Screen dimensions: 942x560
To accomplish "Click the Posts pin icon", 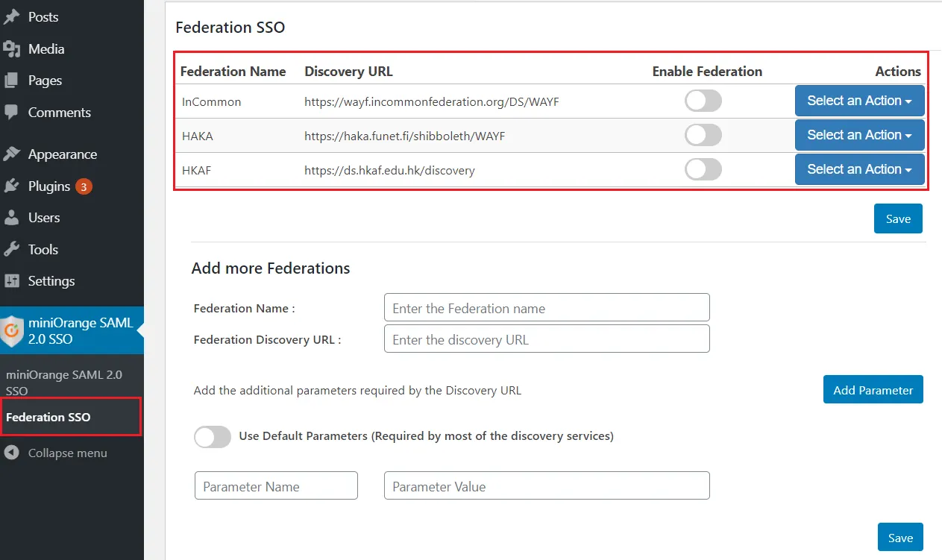I will (11, 16).
